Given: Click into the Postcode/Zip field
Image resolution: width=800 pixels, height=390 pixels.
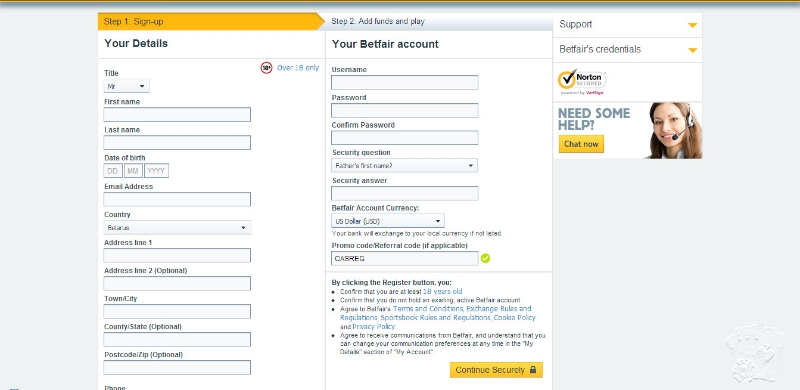Looking at the screenshot, I should click(x=177, y=368).
